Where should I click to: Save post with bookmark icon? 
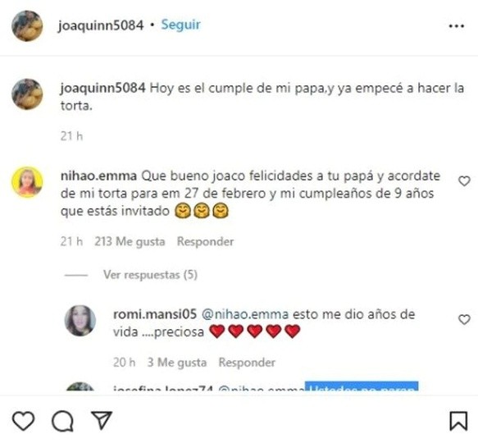tap(458, 421)
